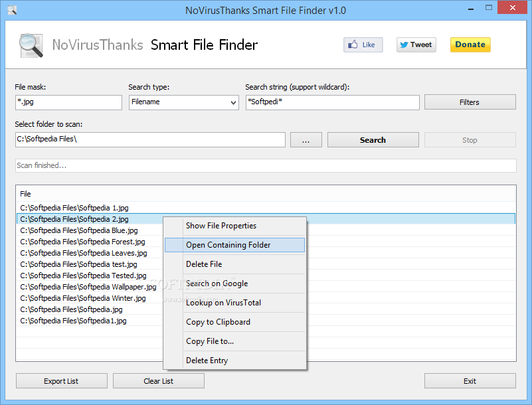Focus the Search string field
The image size is (532, 405).
point(333,102)
